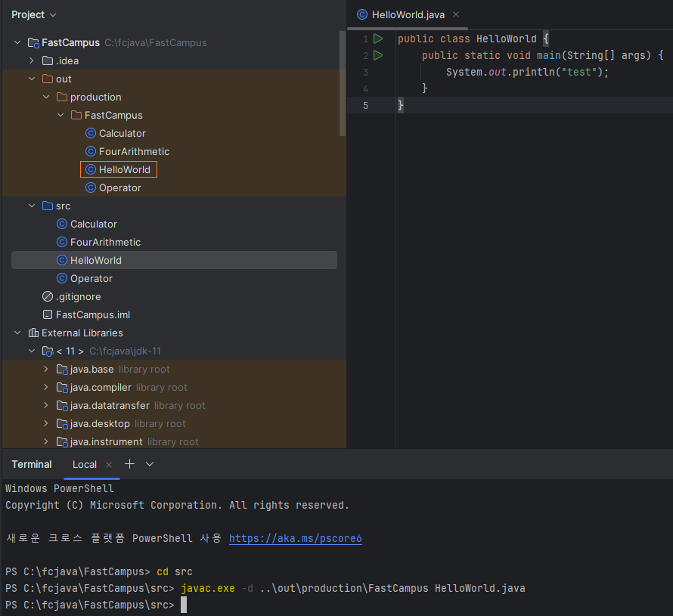Click 'HelloWorld' class name in editor
673x616 pixels.
coord(507,39)
